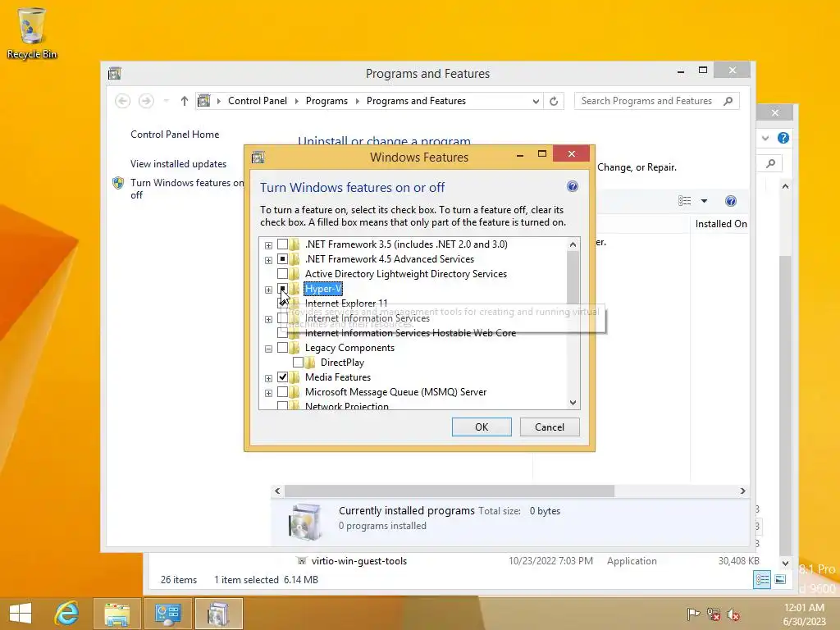The image size is (840, 630).
Task: Open the address bar history dropdown
Action: click(535, 101)
